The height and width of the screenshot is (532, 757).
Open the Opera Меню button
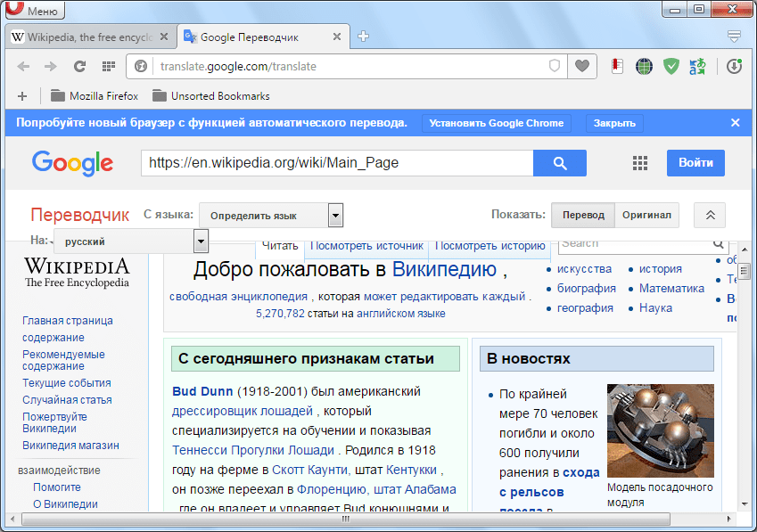(x=35, y=11)
